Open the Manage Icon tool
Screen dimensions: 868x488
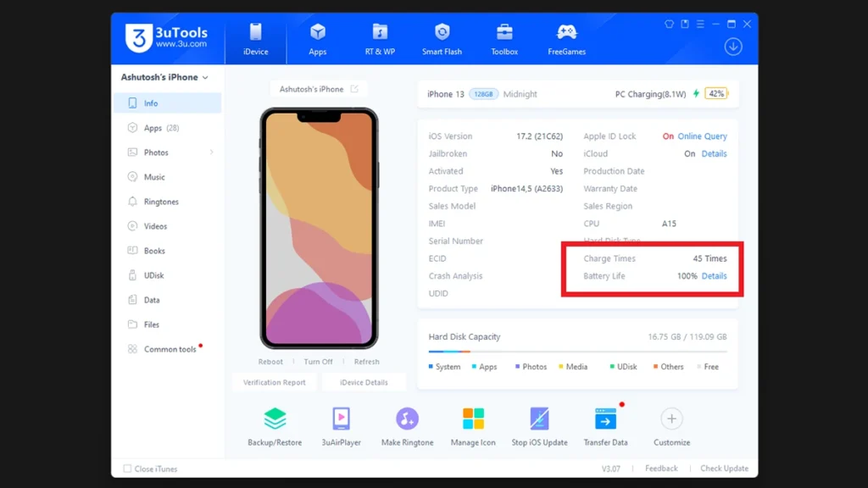click(x=473, y=427)
